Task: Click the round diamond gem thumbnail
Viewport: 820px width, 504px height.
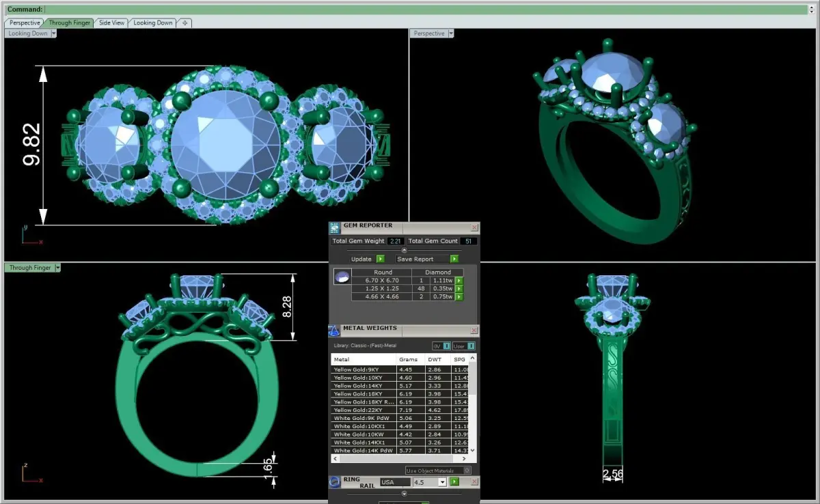Action: pos(342,277)
